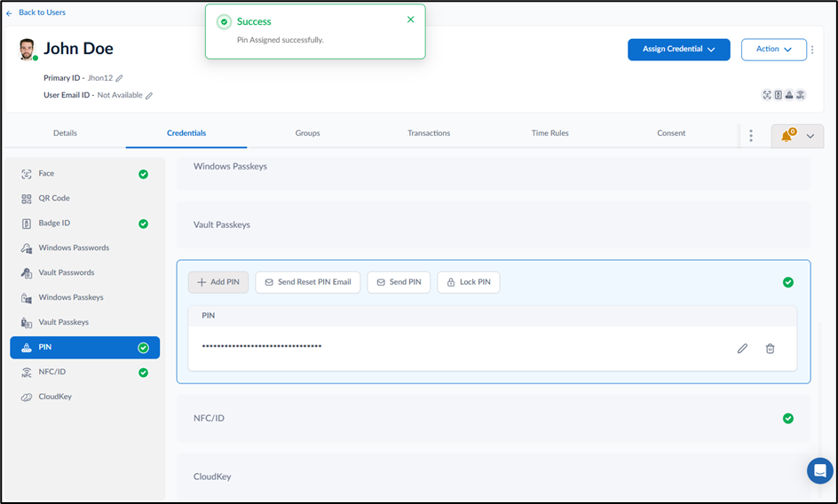Click the Add PIN button
Image resolution: width=838 pixels, height=504 pixels.
(x=218, y=282)
